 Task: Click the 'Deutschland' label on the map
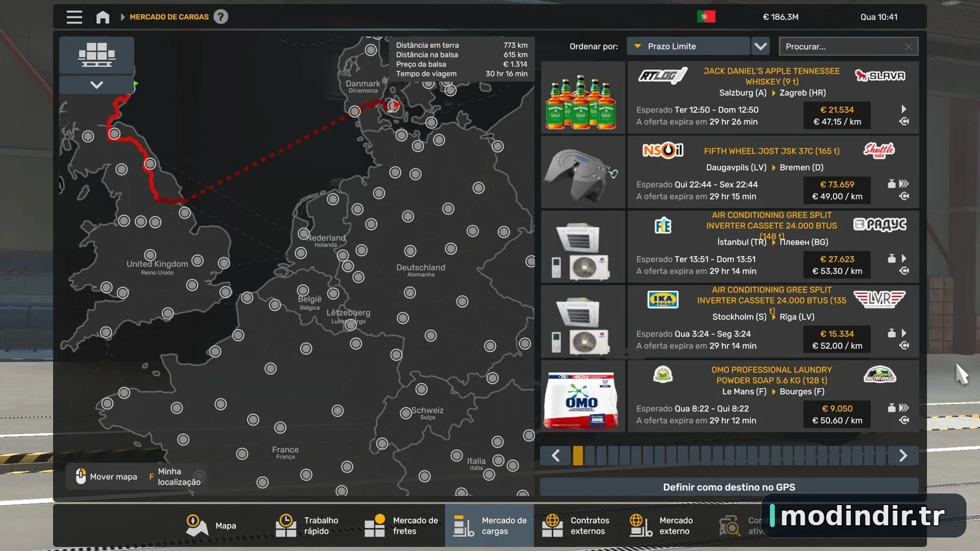pyautogui.click(x=421, y=268)
